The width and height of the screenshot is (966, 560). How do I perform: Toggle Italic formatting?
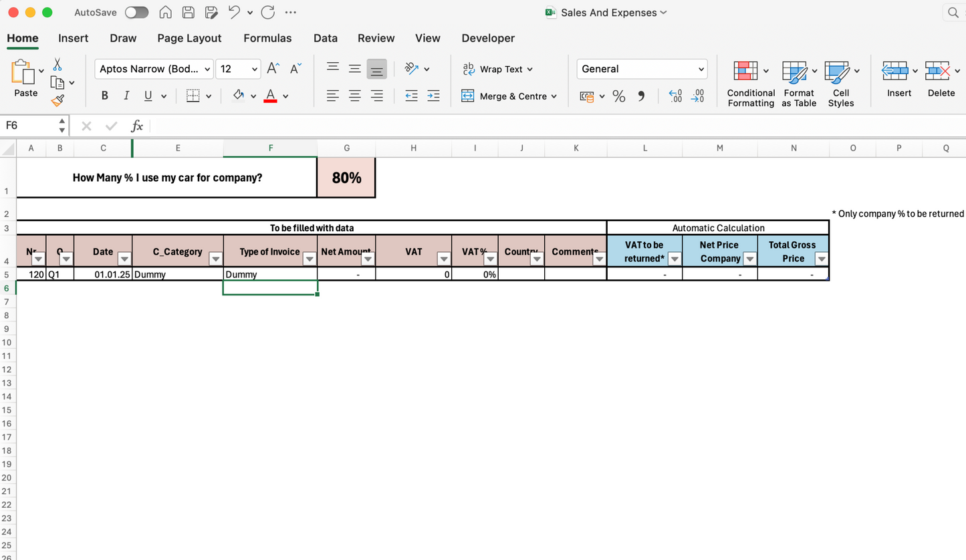point(126,96)
